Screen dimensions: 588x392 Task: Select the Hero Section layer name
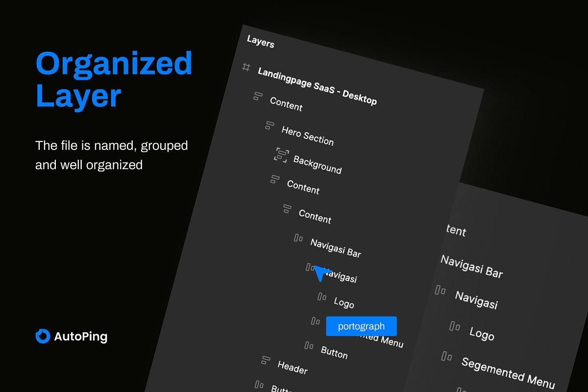308,135
